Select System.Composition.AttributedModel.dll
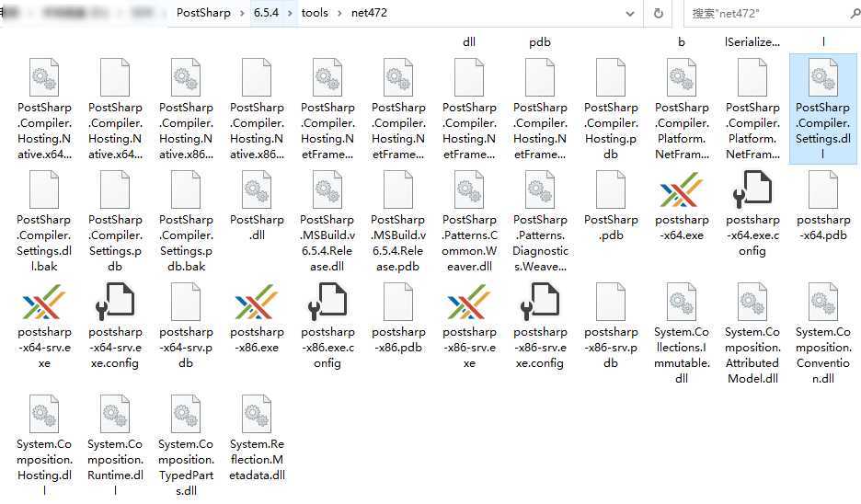 point(752,333)
